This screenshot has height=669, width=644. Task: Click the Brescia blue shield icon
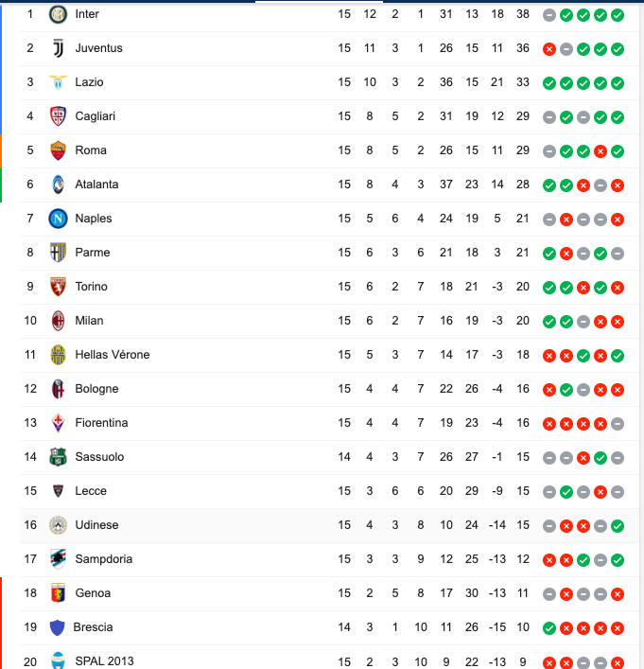point(57,627)
